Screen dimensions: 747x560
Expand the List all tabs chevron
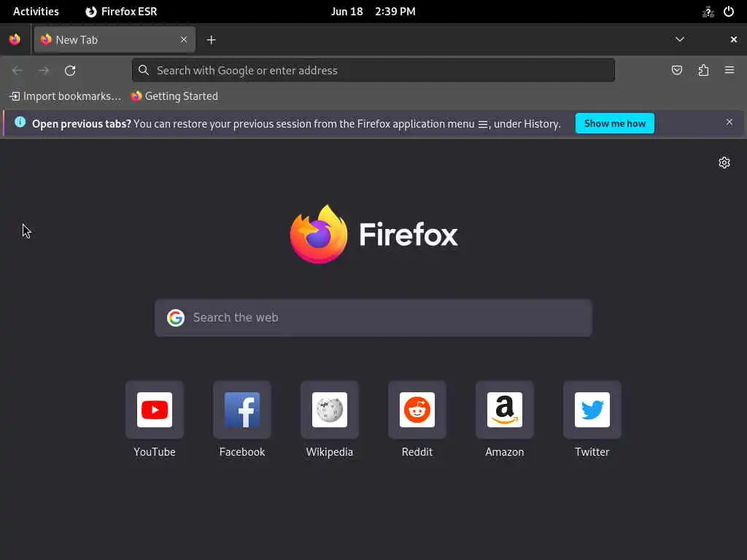pos(680,39)
